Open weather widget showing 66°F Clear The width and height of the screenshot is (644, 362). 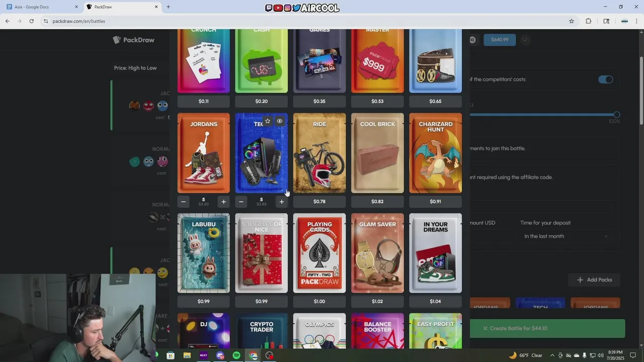[525, 355]
